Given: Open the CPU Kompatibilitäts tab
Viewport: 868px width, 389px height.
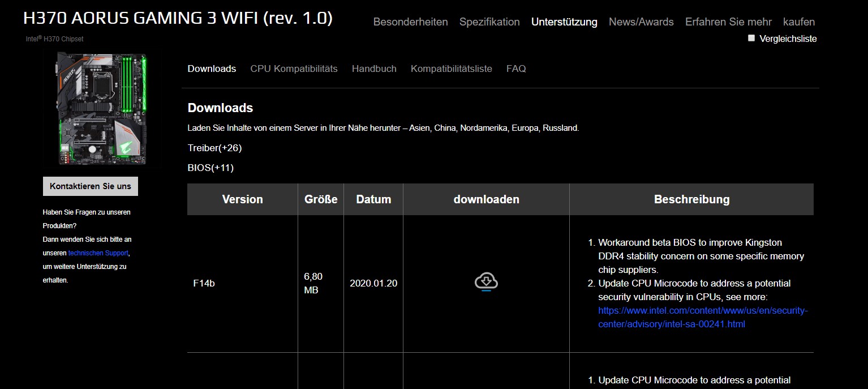Looking at the screenshot, I should 294,69.
